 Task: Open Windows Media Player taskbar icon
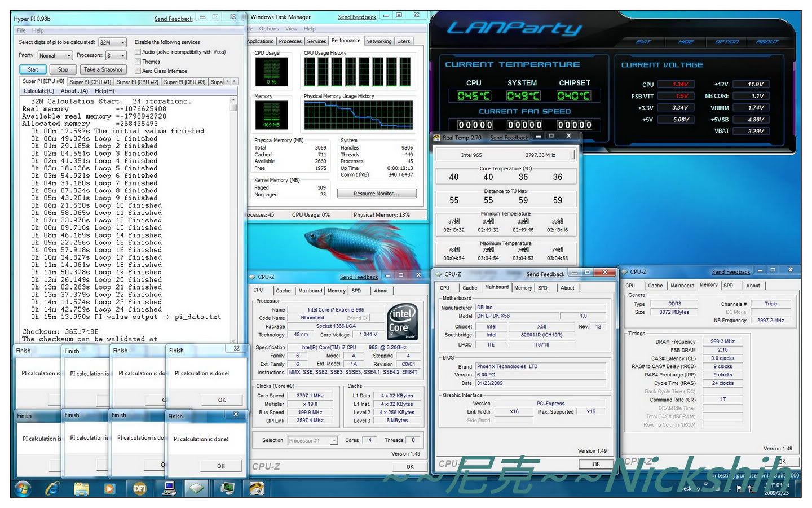coord(111,488)
